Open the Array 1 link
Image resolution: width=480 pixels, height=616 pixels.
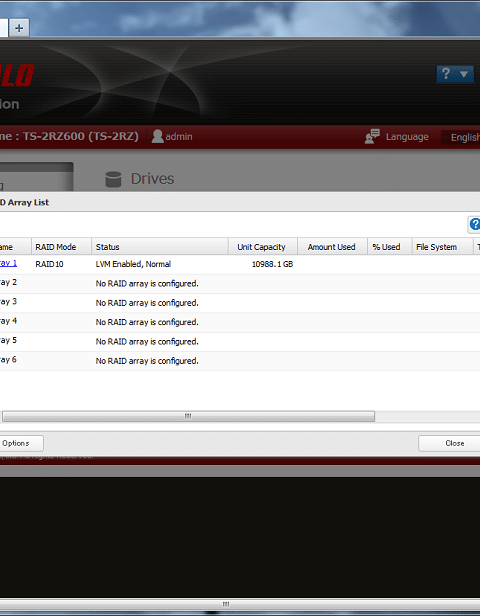pyautogui.click(x=8, y=263)
